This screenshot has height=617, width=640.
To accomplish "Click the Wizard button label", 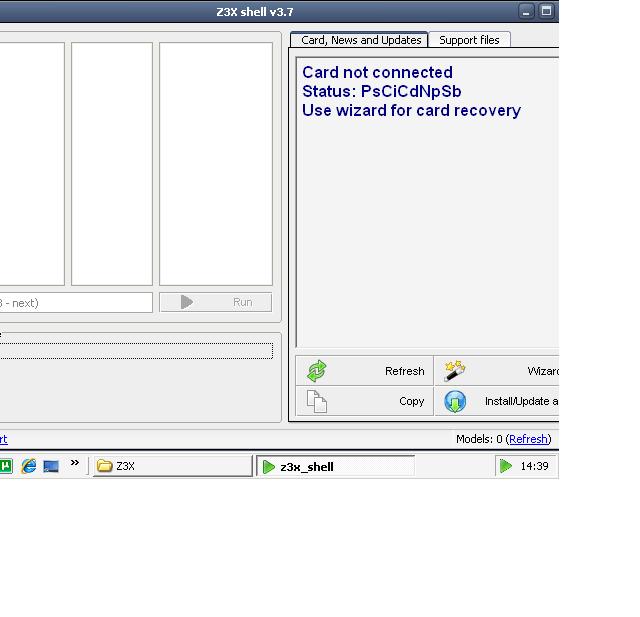I will 543,371.
